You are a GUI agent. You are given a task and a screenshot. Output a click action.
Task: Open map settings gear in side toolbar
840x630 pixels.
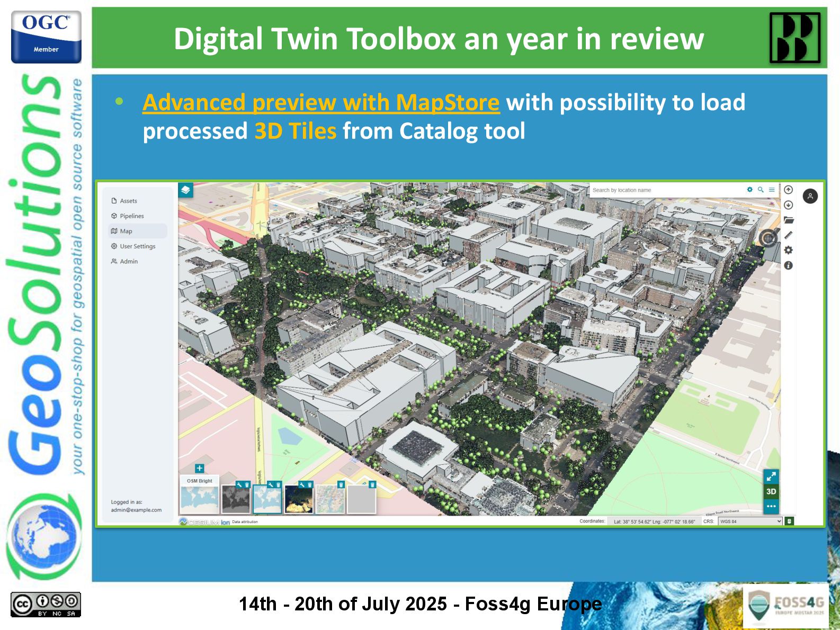(789, 250)
